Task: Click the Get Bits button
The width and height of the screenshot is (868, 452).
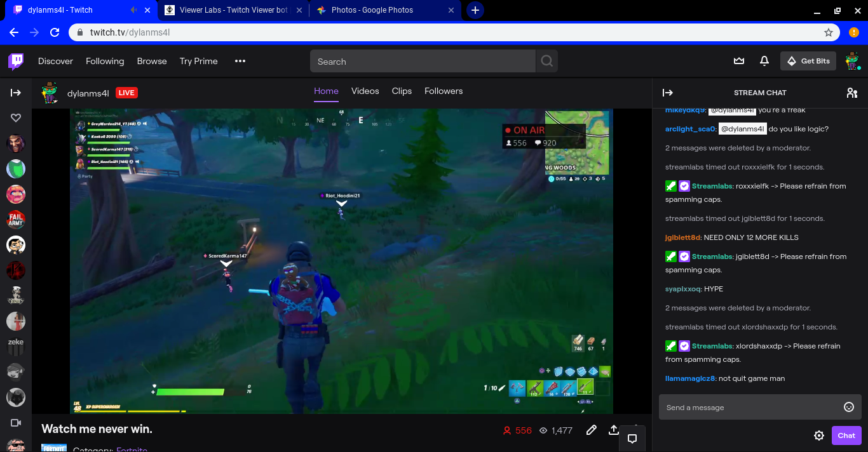Action: pyautogui.click(x=808, y=61)
